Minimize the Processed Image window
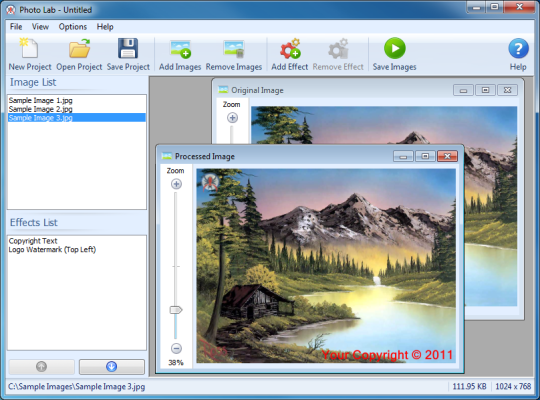The height and width of the screenshot is (400, 540). click(403, 156)
